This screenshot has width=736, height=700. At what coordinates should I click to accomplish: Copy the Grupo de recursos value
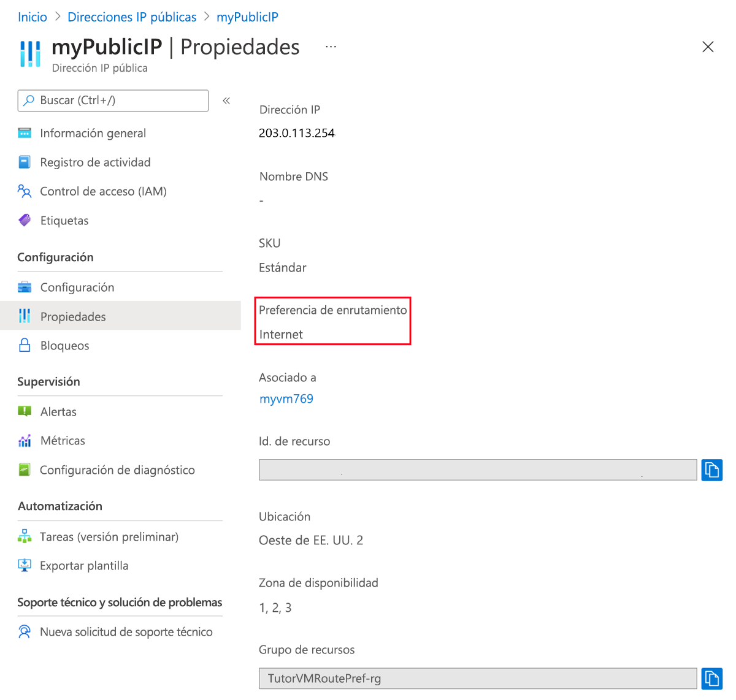click(712, 679)
